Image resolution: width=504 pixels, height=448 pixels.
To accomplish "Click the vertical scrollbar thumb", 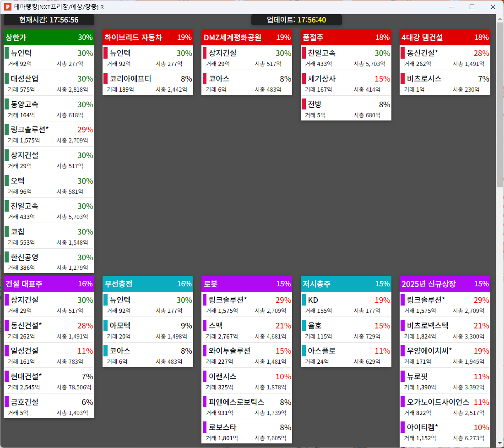I will (500, 105).
